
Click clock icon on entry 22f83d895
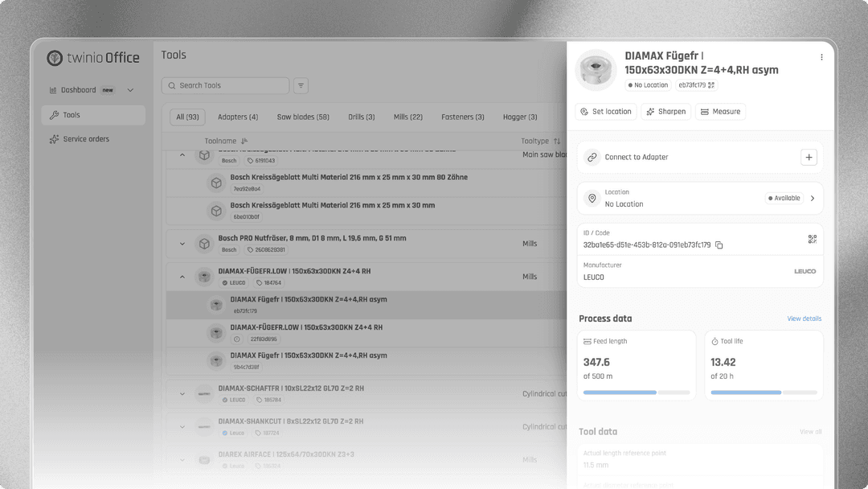click(237, 339)
